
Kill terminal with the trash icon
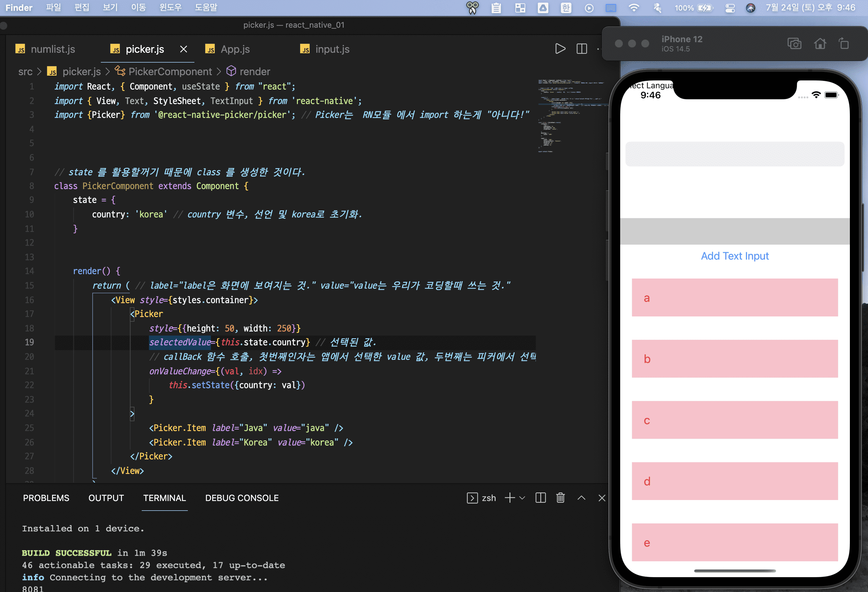(x=560, y=498)
